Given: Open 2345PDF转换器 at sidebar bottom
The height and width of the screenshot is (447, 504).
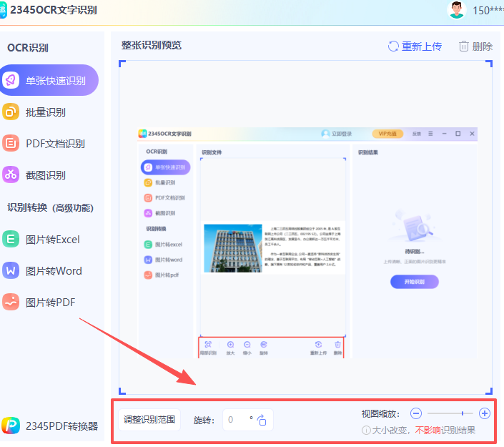Looking at the screenshot, I should click(50, 426).
